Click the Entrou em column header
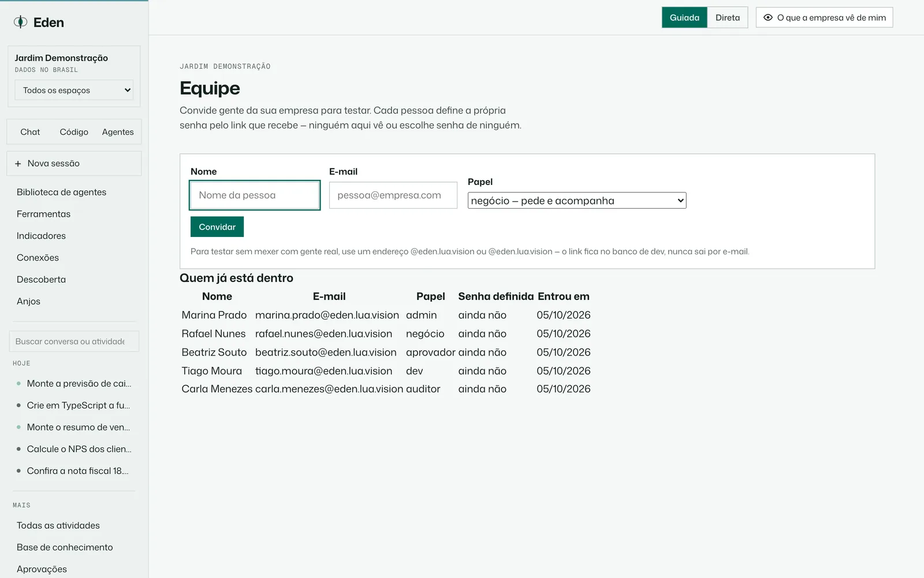This screenshot has height=578, width=924. click(564, 297)
